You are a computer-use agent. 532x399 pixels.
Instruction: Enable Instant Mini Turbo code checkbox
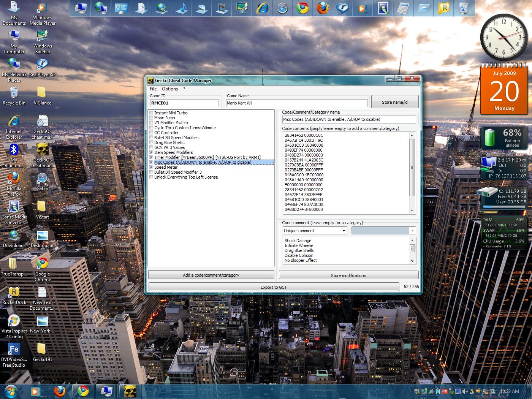point(151,113)
